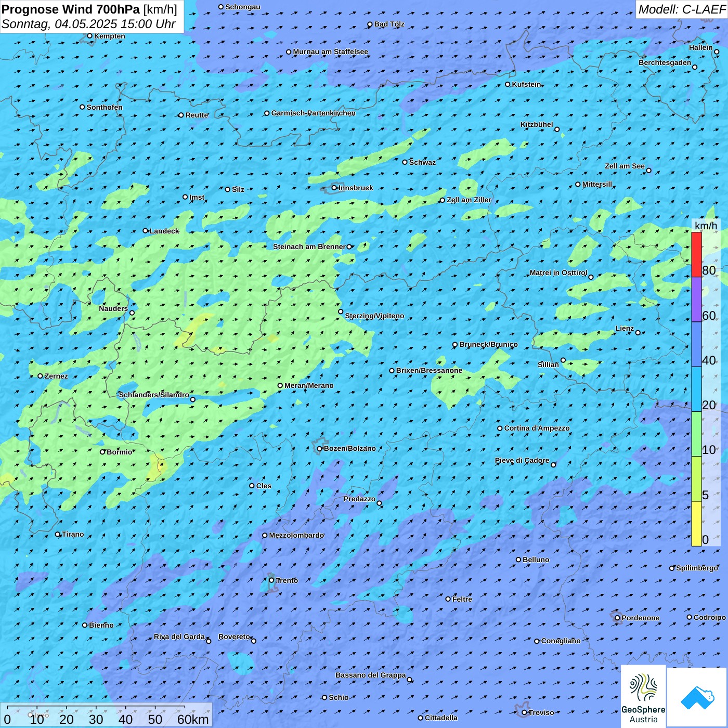This screenshot has height=728, width=728.
Task: Click the blue cloud logo icon
Action: point(697,697)
